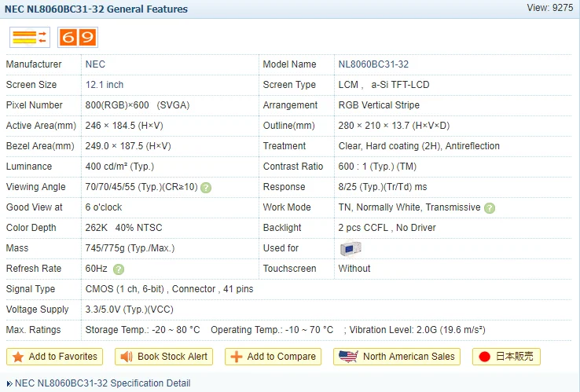Click the View: 9275 counter

point(549,8)
